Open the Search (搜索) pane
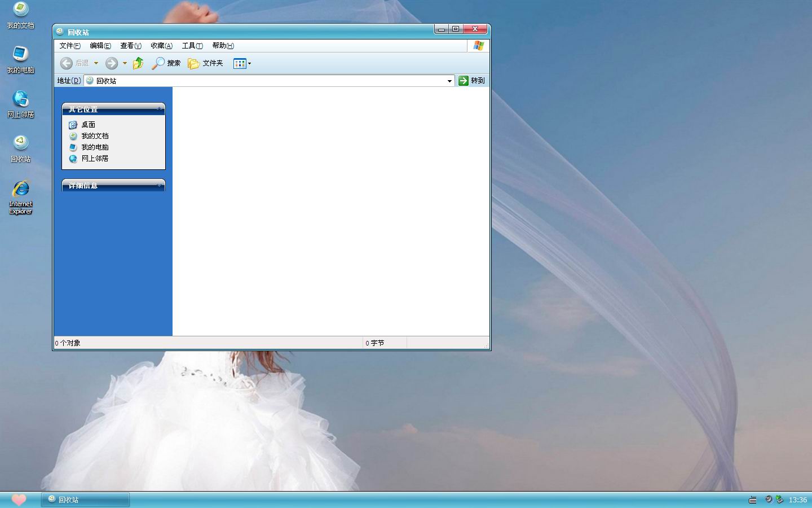 coord(166,63)
